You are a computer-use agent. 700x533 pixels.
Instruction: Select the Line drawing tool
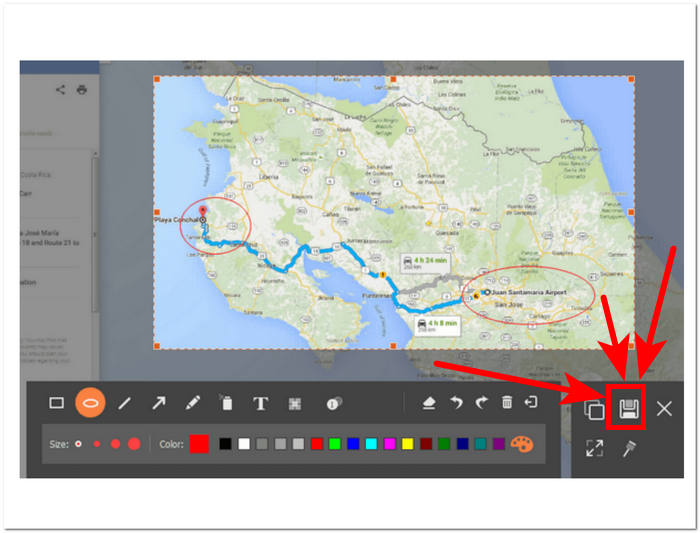click(125, 404)
